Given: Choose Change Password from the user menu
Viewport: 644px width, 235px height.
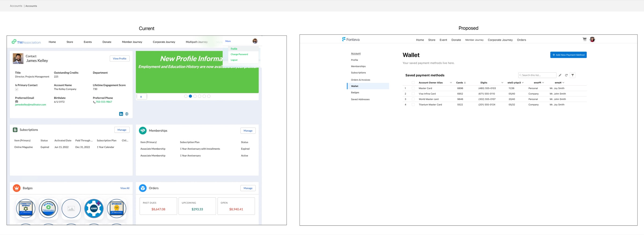Looking at the screenshot, I should click(239, 54).
